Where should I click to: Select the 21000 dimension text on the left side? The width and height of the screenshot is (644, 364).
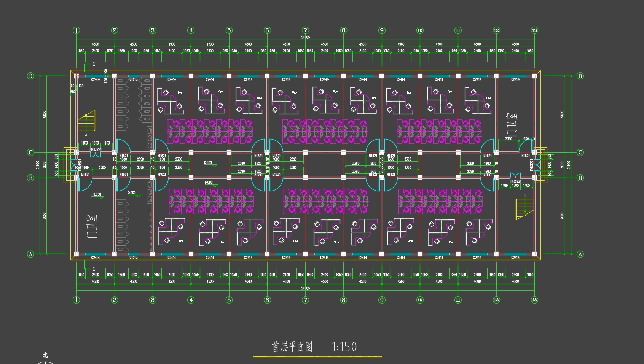click(38, 165)
